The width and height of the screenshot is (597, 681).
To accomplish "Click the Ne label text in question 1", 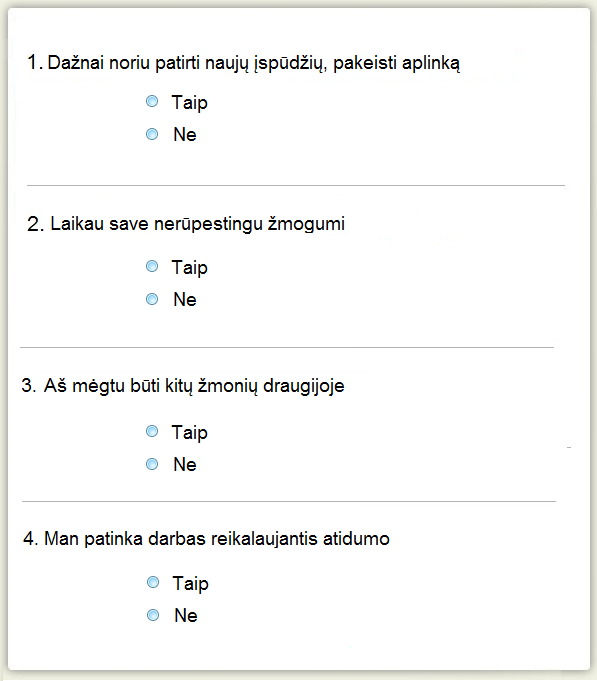I will pos(185,135).
